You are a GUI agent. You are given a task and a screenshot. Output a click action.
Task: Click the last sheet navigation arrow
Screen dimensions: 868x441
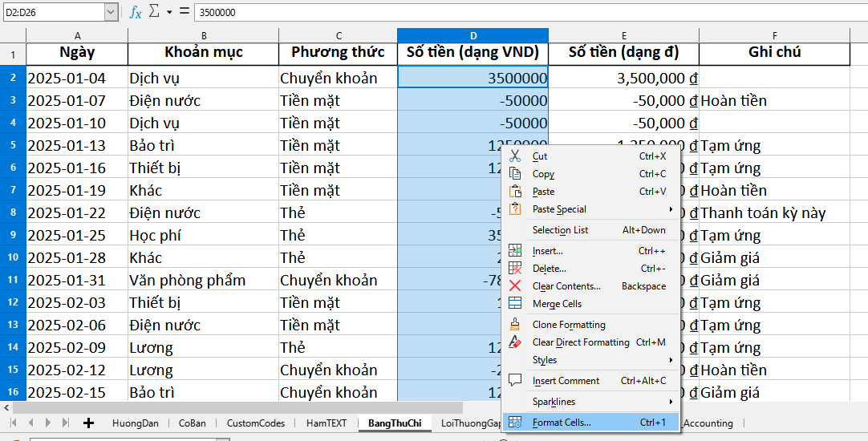click(x=65, y=423)
